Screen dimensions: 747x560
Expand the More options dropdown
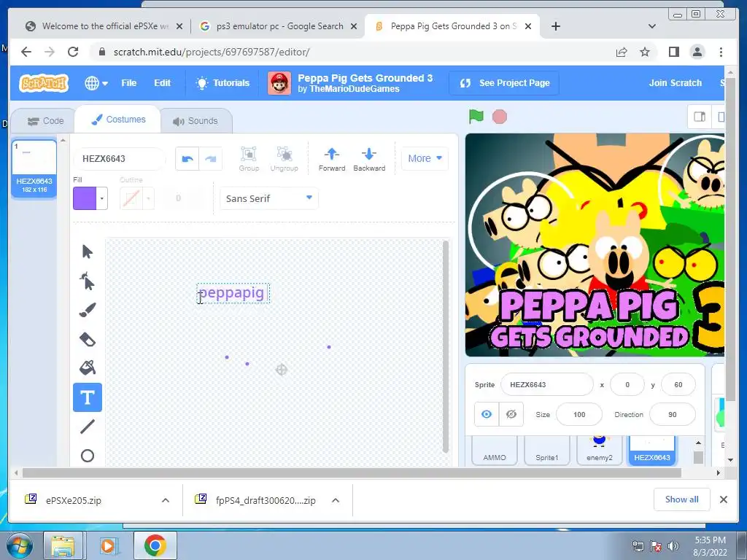[425, 158]
